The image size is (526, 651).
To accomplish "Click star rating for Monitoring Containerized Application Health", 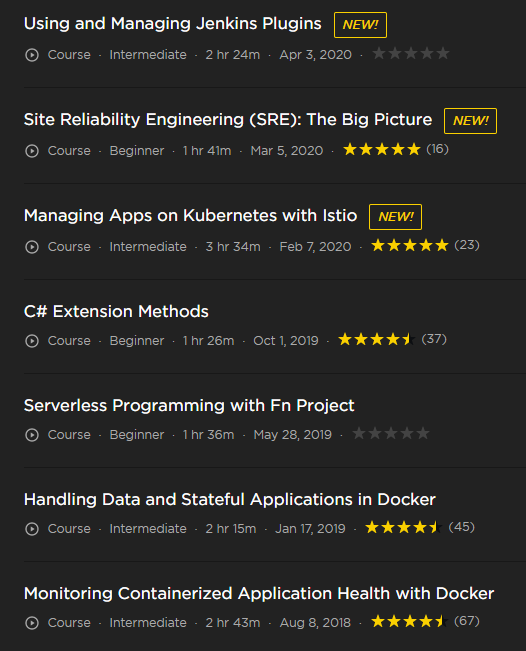I will point(410,621).
